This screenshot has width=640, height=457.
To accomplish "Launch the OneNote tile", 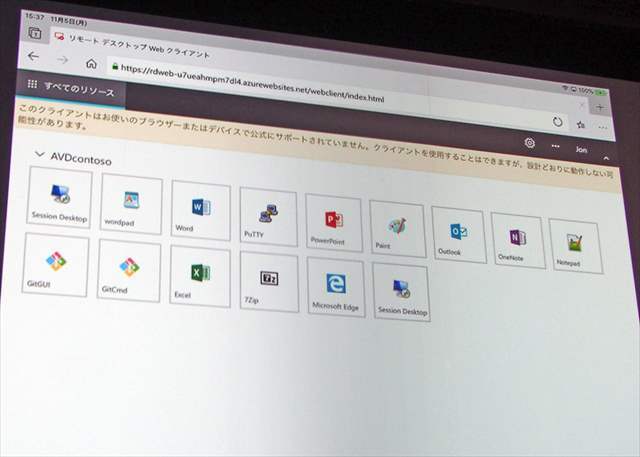I will pos(518,240).
